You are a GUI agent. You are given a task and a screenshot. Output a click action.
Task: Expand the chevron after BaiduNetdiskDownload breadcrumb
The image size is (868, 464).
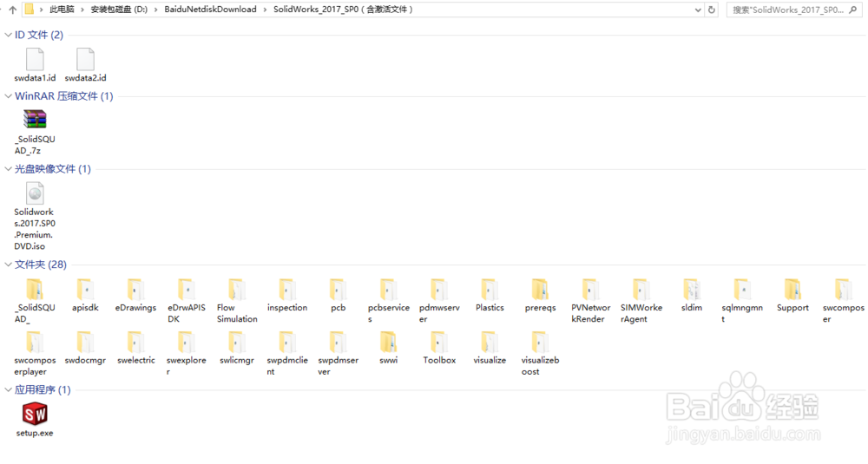tap(265, 10)
